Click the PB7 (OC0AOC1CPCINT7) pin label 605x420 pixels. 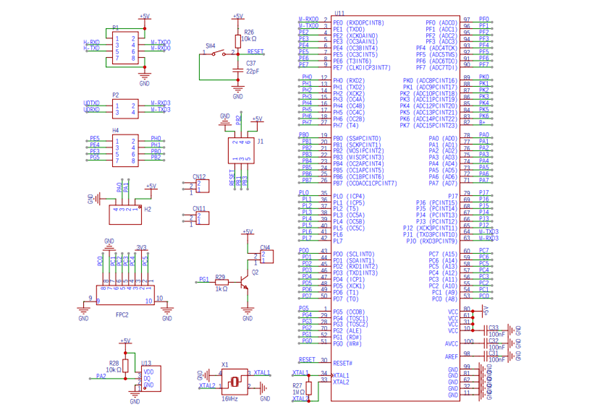tap(365, 183)
